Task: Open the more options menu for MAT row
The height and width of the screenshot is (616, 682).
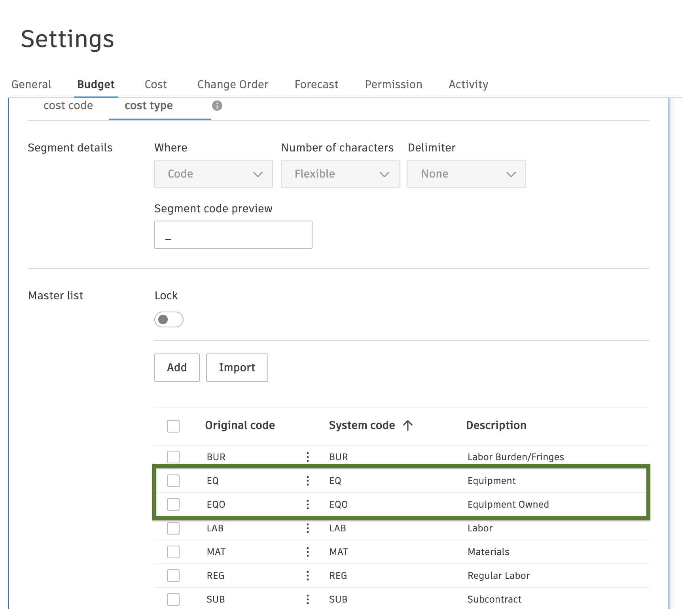Action: tap(308, 552)
